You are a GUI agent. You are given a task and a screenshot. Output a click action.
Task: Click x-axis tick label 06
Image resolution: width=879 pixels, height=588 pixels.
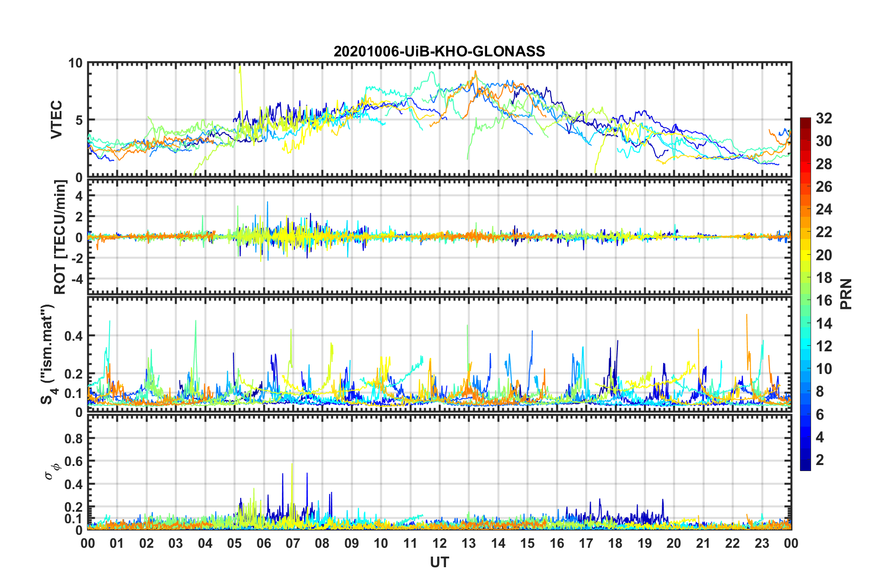coord(264,543)
